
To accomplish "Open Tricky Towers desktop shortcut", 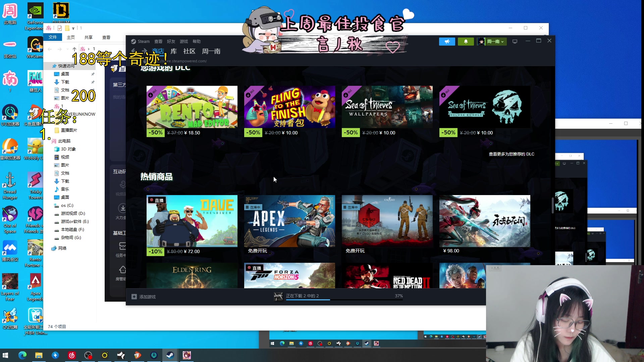I will tap(35, 186).
